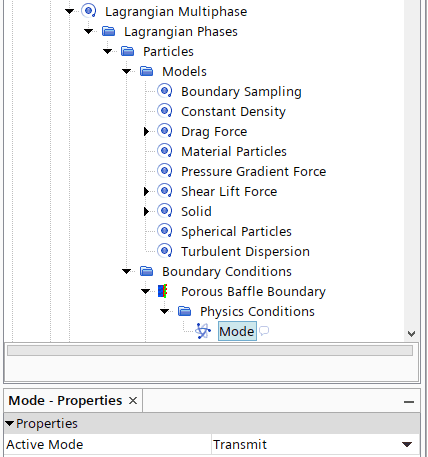This screenshot has height=457, width=428.
Task: Click the Shear Lift Force icon
Action: (x=165, y=191)
